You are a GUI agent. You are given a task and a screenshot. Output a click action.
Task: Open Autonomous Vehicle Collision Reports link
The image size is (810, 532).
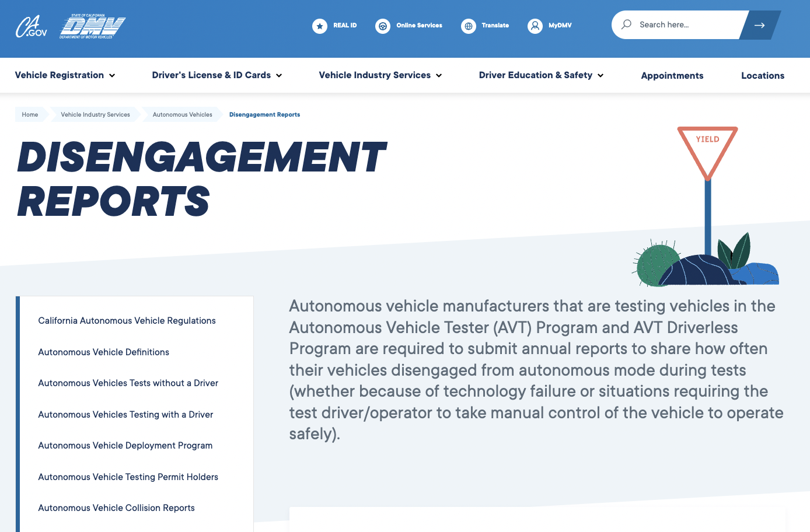[116, 508]
